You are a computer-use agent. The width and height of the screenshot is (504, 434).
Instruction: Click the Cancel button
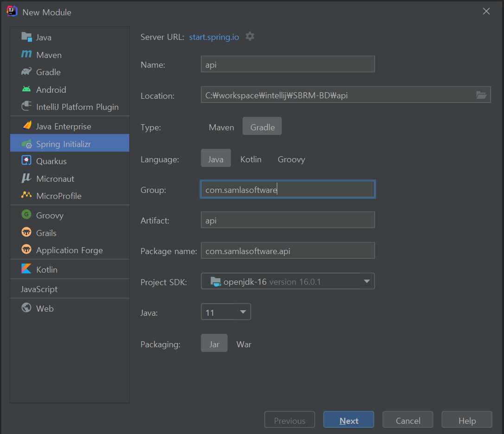[x=408, y=420]
